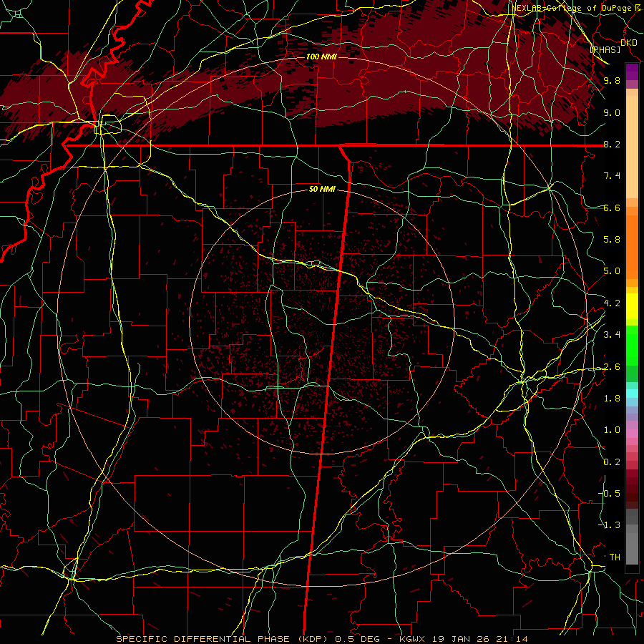Viewport: 644px width, 644px height.
Task: Click the "100 NMI" range ring label
Action: (321, 57)
